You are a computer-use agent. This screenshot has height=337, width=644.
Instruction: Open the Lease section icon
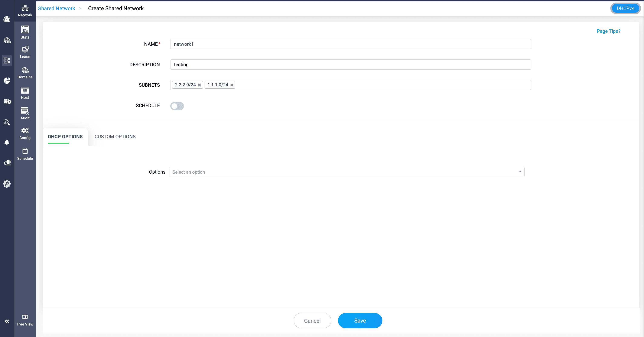[x=25, y=52]
